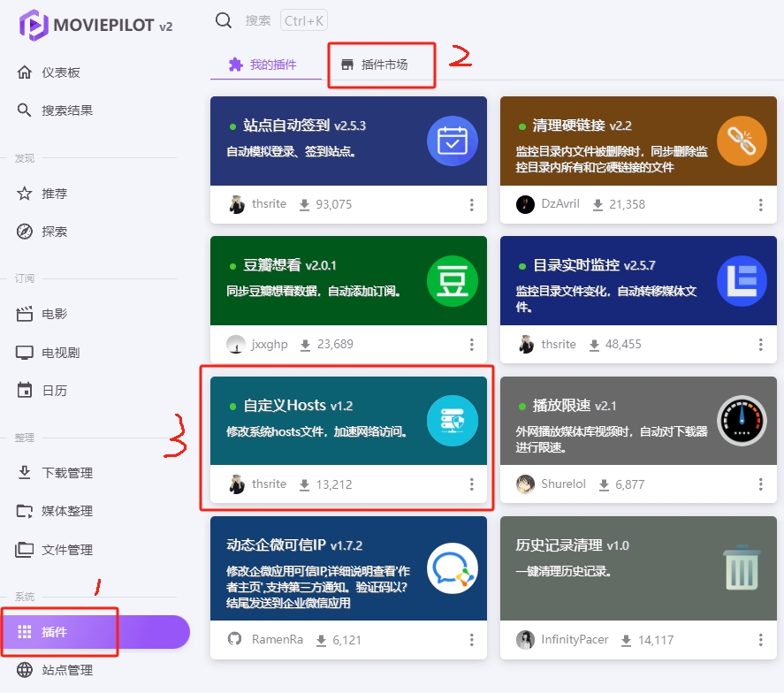Click the 清理硬链接 broken link icon
The image size is (784, 693).
click(742, 141)
